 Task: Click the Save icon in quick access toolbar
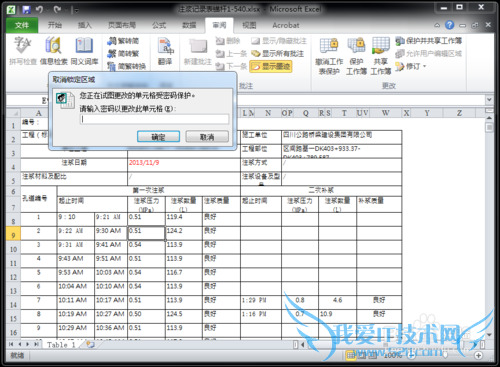pyautogui.click(x=26, y=9)
